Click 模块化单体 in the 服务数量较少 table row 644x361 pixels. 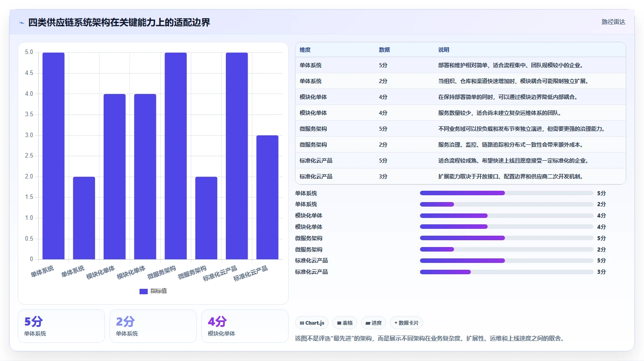pyautogui.click(x=314, y=113)
